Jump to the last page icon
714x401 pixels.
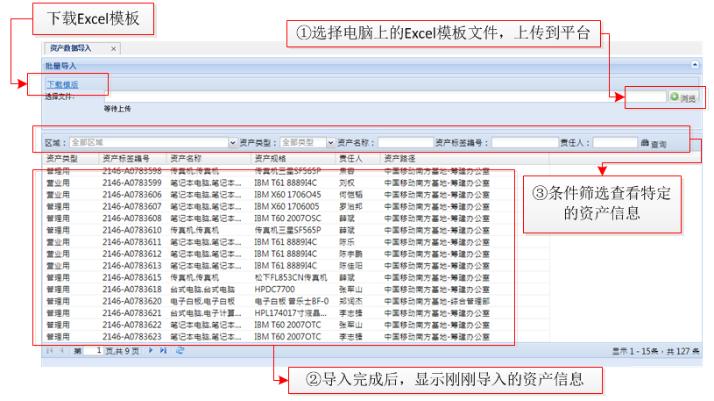163,350
